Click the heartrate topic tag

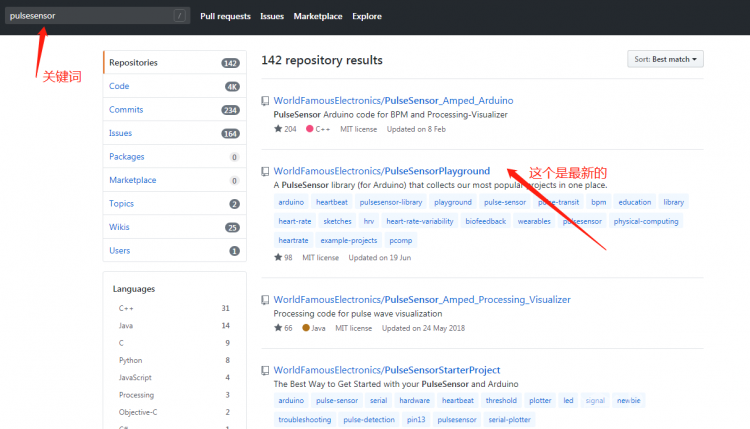293,241
